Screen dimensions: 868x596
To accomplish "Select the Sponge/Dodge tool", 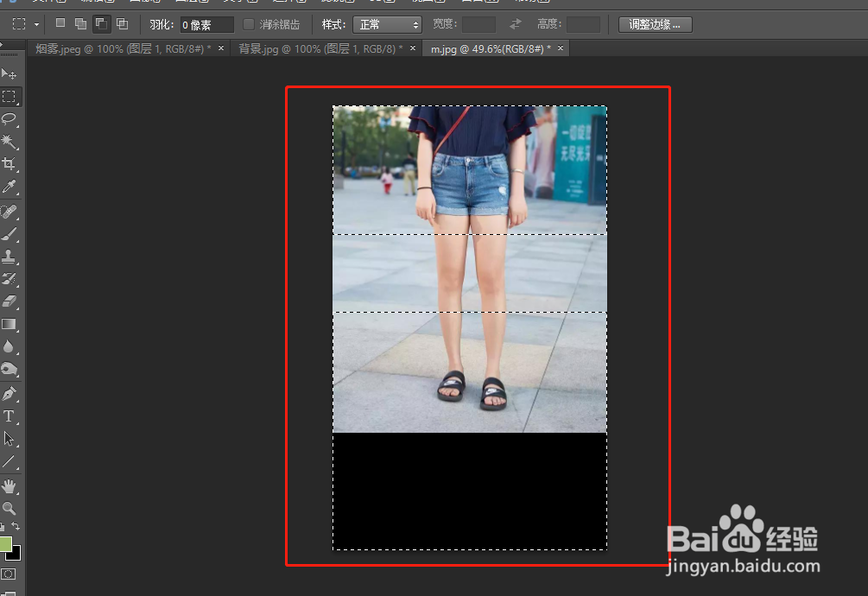I will pos(9,369).
